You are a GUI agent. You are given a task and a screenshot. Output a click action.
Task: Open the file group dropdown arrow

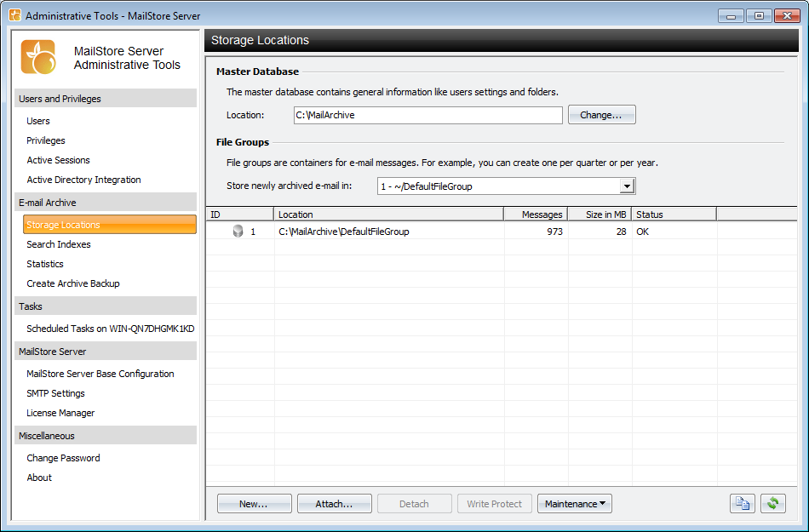pos(627,186)
